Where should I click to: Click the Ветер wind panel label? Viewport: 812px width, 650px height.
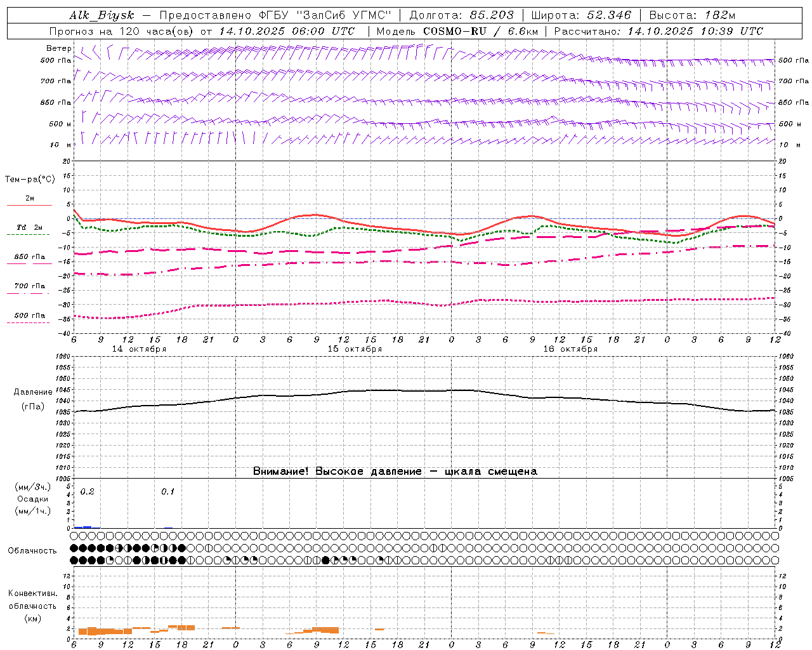[x=59, y=48]
